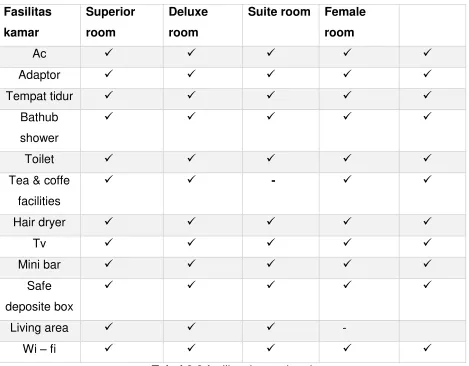Viewport: 469px width, 366px height.
Task: Click the Tv checkmark under Deluxe room
Action: click(x=191, y=242)
